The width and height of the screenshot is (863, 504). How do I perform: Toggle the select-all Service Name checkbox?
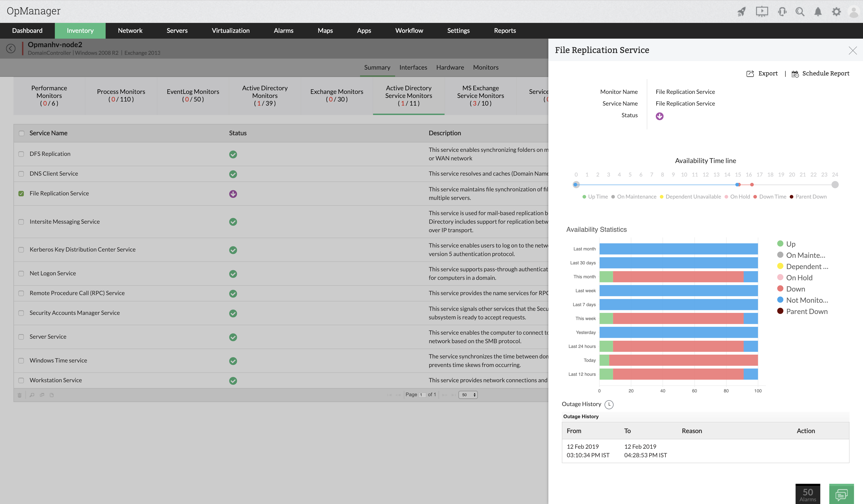click(22, 133)
